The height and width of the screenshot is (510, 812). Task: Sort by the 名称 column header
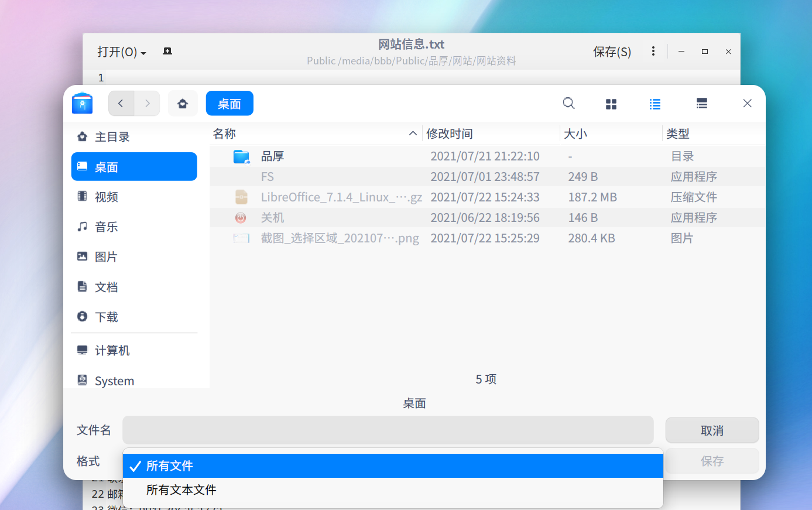pos(315,134)
